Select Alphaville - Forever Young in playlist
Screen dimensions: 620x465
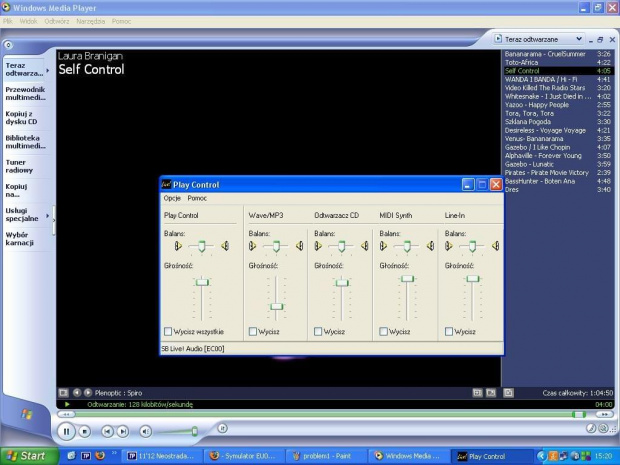point(558,155)
